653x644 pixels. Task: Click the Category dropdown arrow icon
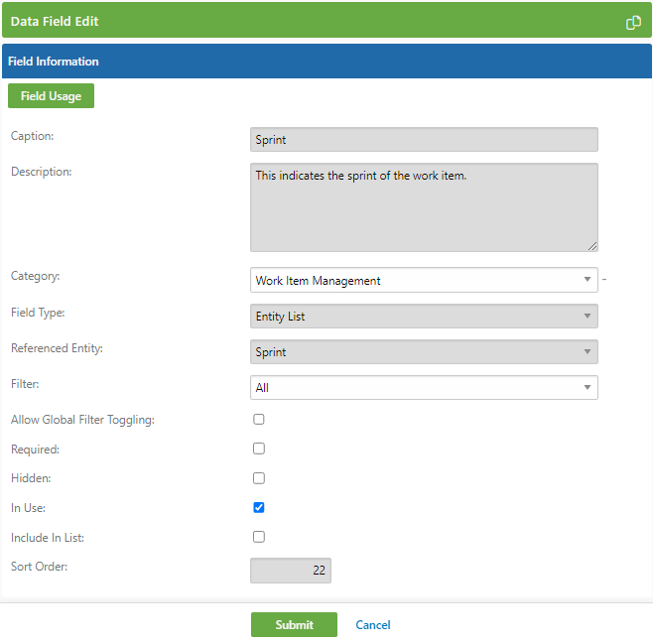(588, 279)
